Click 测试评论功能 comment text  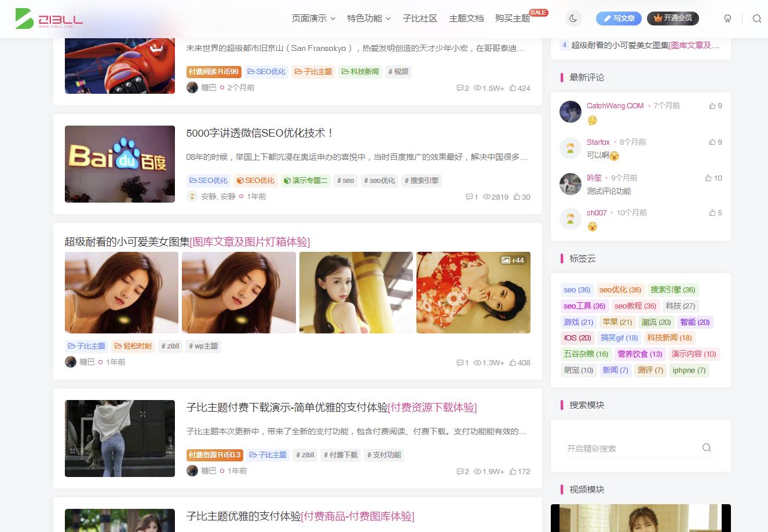tap(609, 191)
